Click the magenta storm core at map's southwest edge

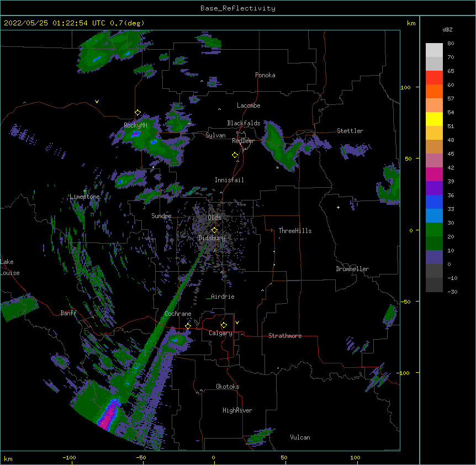[x=108, y=416]
